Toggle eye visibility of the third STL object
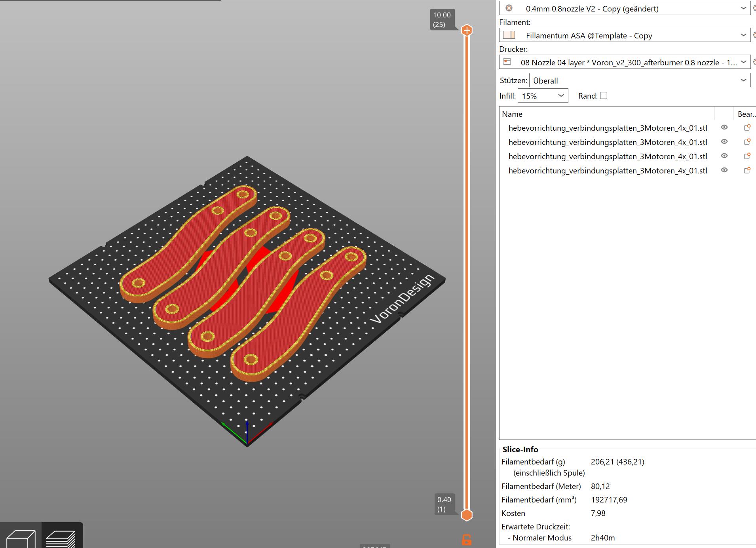This screenshot has width=756, height=548. click(724, 156)
